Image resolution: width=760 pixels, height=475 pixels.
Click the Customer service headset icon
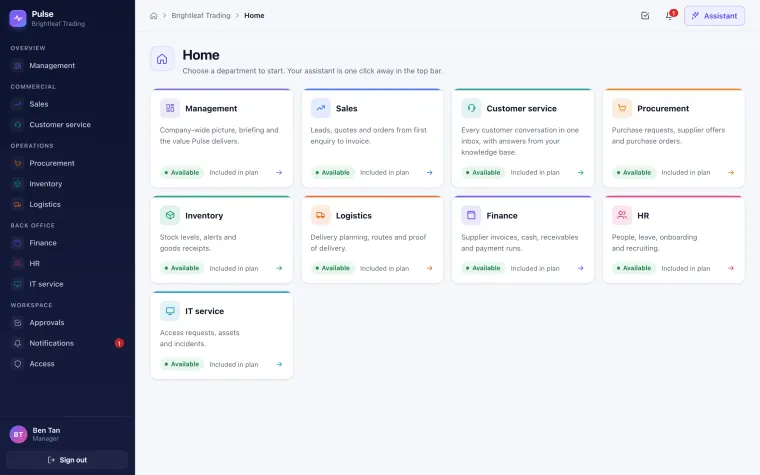click(x=471, y=108)
